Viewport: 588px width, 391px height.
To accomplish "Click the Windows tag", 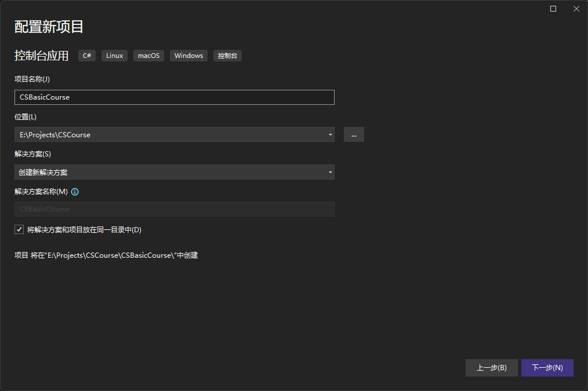I will tap(188, 56).
